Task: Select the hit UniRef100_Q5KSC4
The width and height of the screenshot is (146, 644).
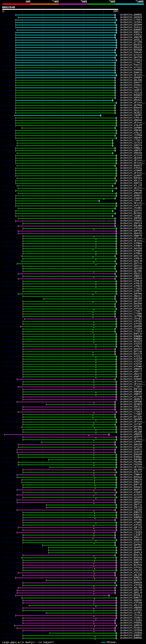Action: pyautogui.click(x=131, y=223)
